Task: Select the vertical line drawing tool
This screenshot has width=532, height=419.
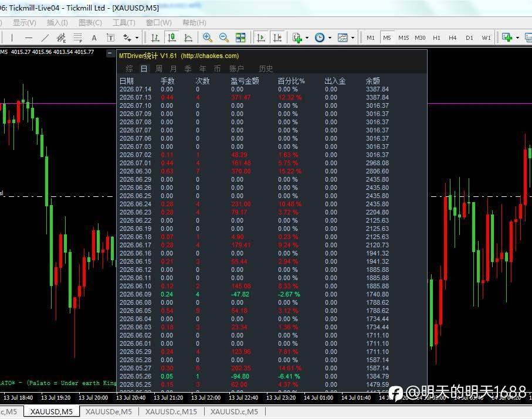Action: point(12,38)
